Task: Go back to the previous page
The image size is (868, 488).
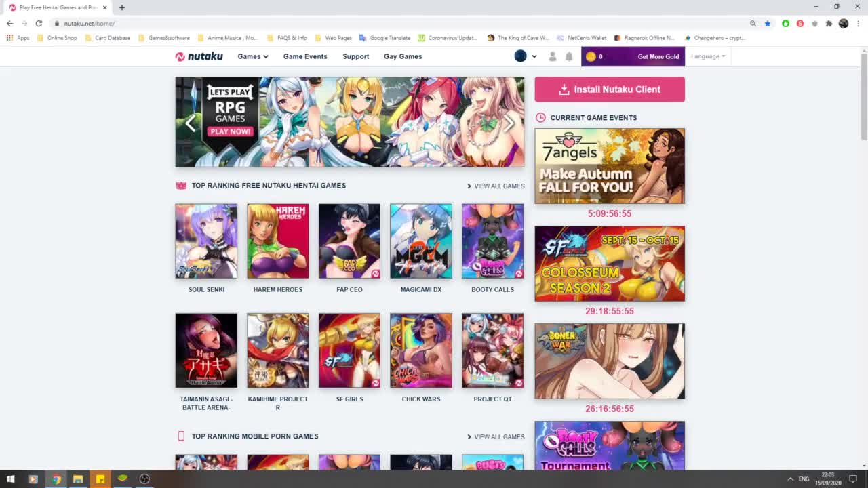Action: click(x=9, y=23)
